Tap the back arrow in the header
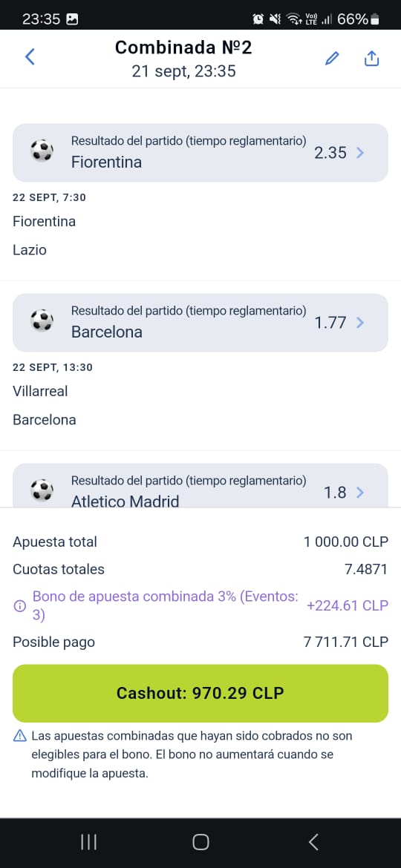 point(30,56)
